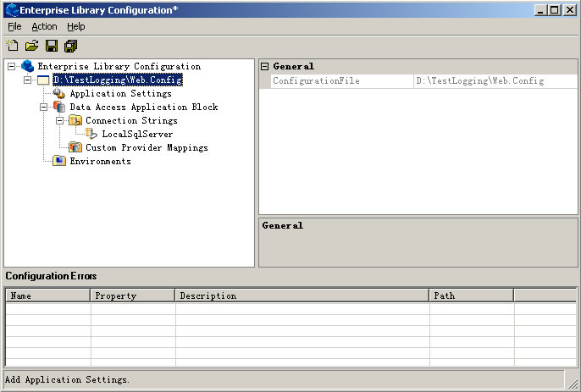This screenshot has width=581, height=392.
Task: Open the Action menu
Action: click(x=44, y=27)
